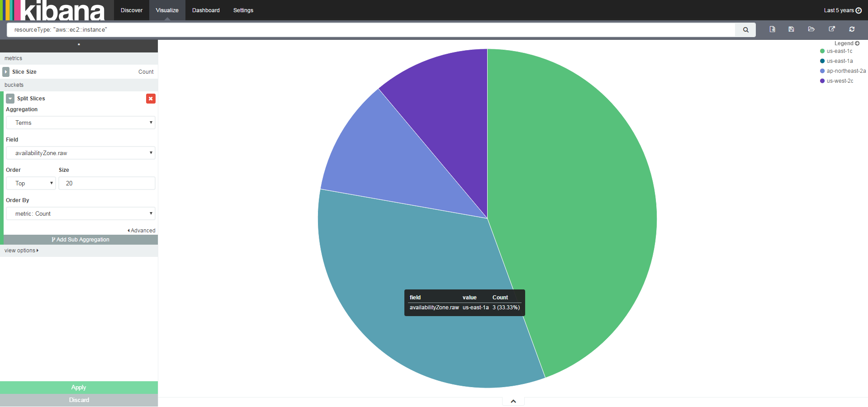868x407 pixels.
Task: Load a saved visualization via the open folder icon
Action: click(x=811, y=29)
